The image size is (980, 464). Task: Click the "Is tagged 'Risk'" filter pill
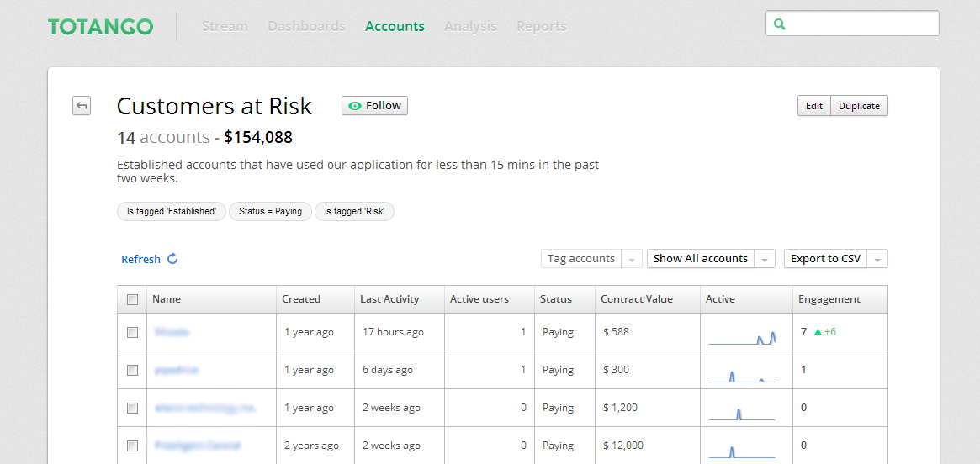pos(354,212)
